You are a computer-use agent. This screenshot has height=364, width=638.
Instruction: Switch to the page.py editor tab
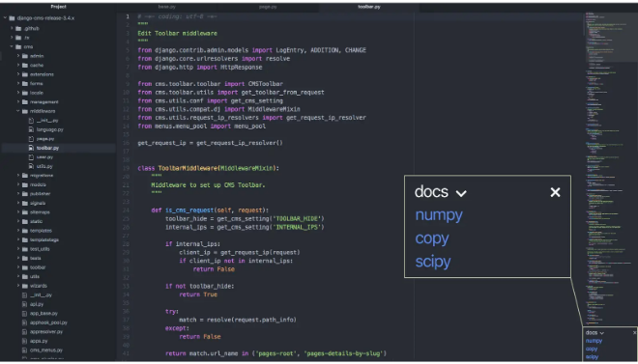point(268,7)
